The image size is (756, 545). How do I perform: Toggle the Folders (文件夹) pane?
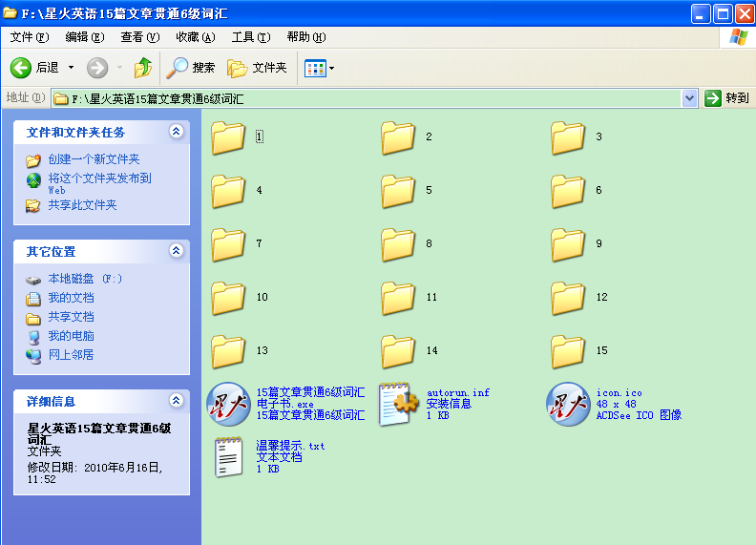257,68
